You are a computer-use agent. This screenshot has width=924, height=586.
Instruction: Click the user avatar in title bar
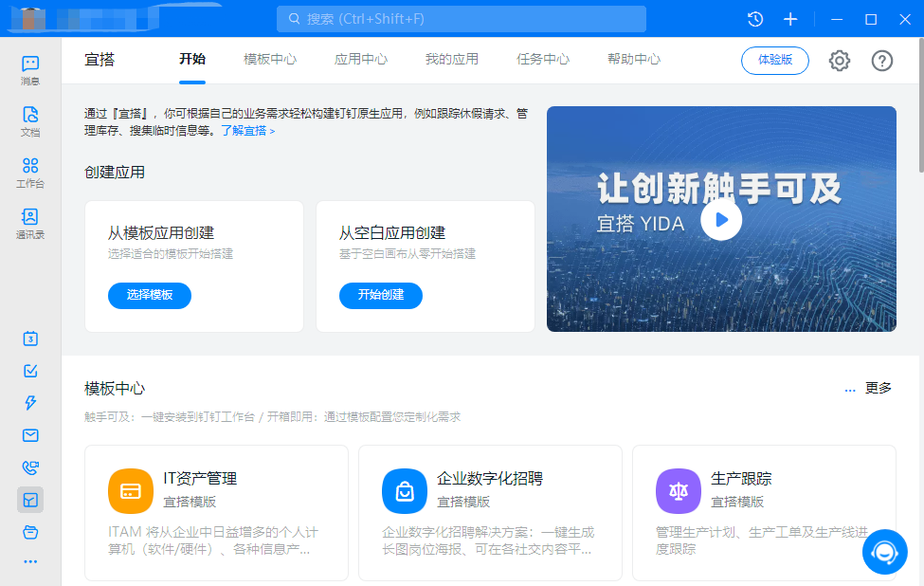(x=33, y=18)
